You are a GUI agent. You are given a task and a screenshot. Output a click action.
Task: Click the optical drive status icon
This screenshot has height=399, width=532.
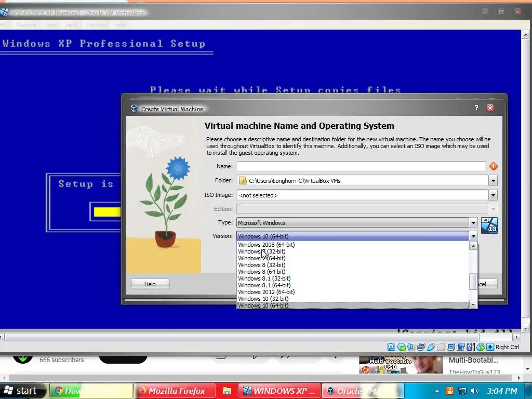point(402,347)
